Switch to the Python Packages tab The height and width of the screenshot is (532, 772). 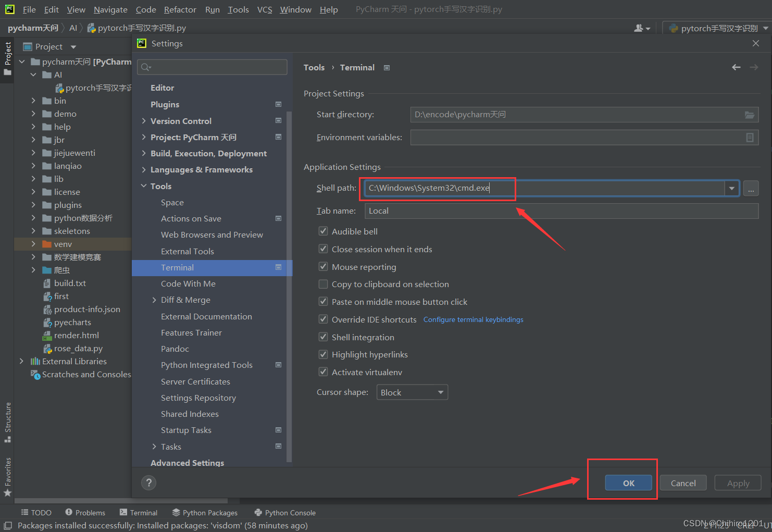[x=205, y=513]
